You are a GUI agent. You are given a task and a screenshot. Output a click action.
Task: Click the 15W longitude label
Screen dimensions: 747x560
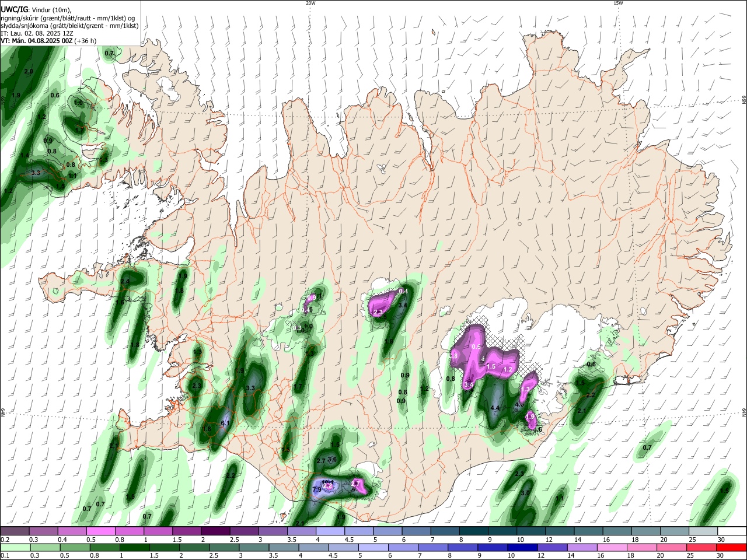[618, 3]
